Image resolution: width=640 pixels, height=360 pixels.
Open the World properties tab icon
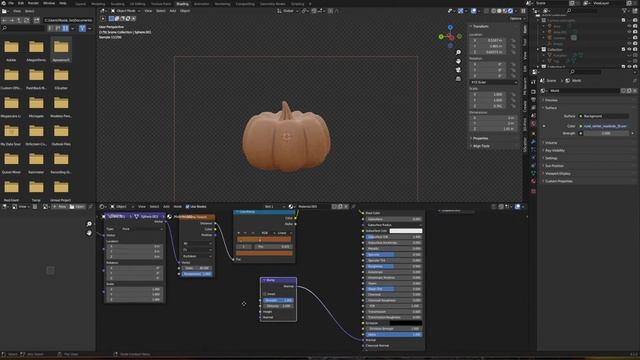(x=533, y=124)
